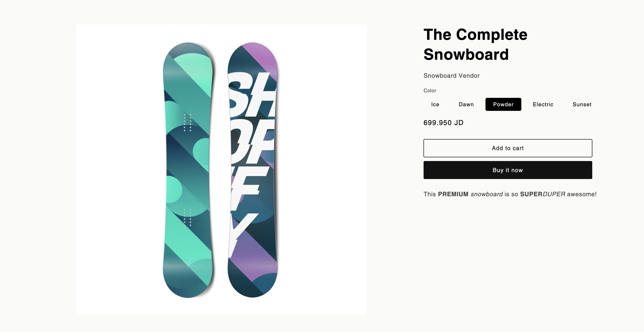
Task: Click the Add to cart button
Action: coord(508,148)
